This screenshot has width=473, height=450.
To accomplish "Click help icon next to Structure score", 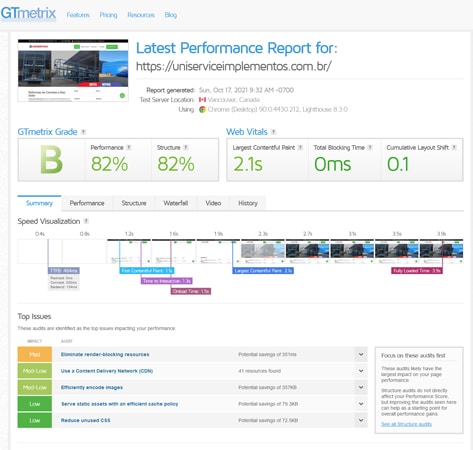I will tap(186, 147).
